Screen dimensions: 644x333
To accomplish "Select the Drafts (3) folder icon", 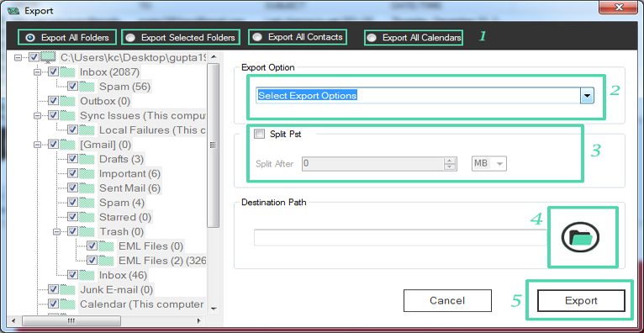I will (x=87, y=159).
